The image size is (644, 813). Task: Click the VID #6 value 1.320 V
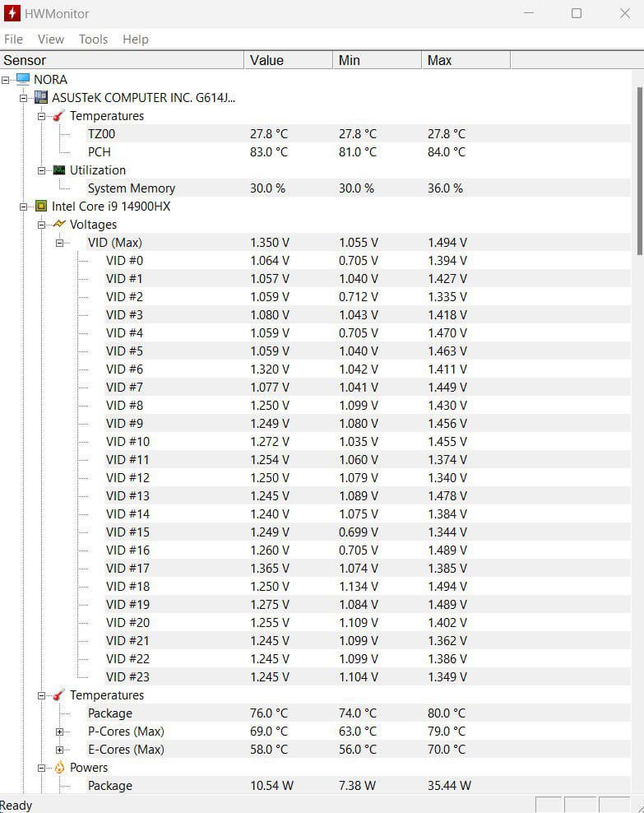tap(270, 369)
